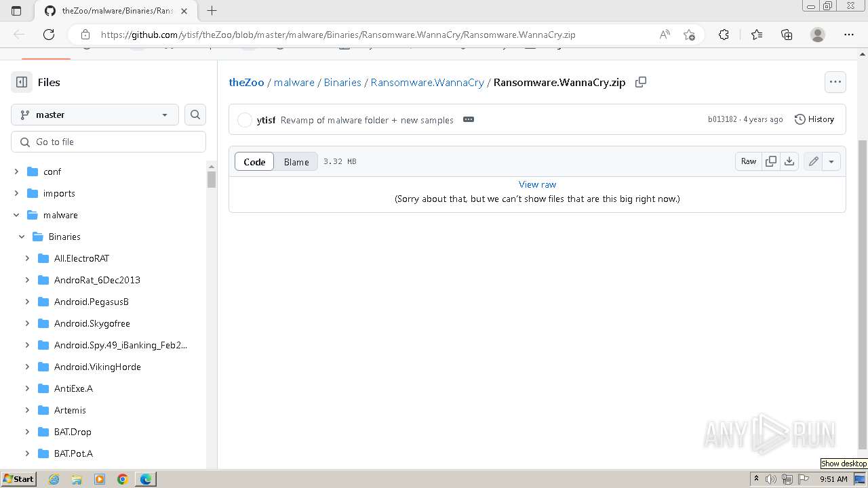Click the Raw button

point(749,161)
